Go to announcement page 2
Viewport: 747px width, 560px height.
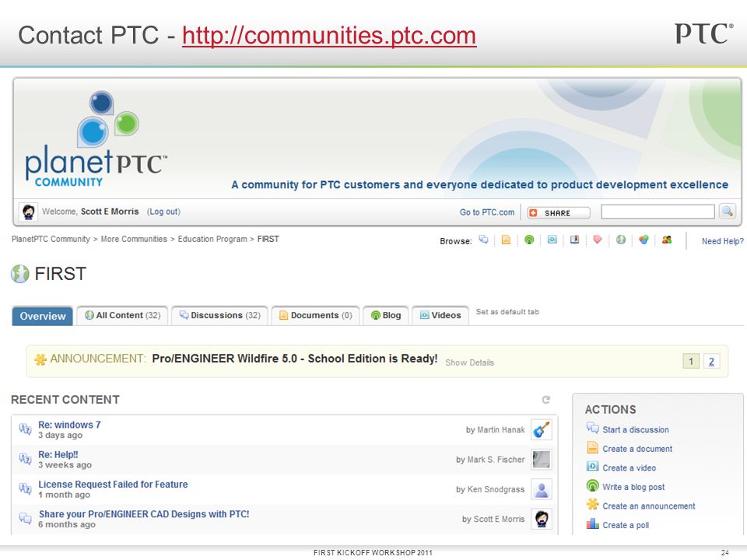(x=711, y=362)
